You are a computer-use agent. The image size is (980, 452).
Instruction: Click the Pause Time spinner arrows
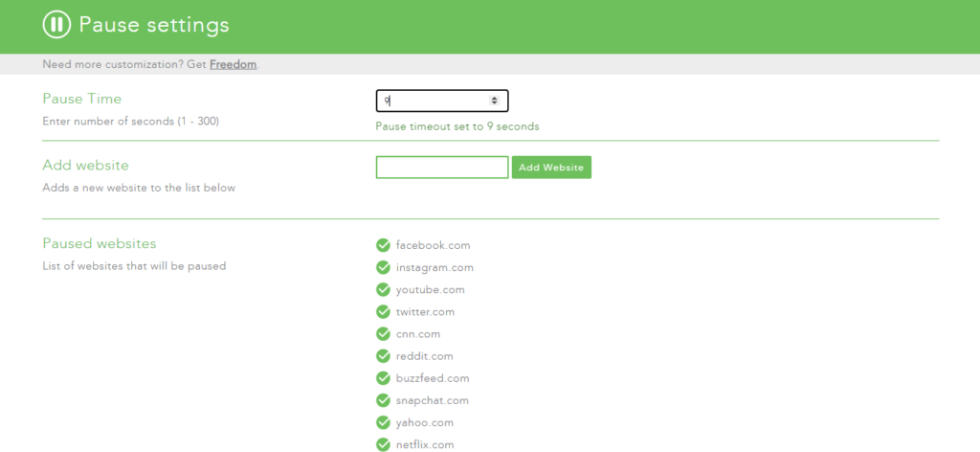[x=495, y=101]
